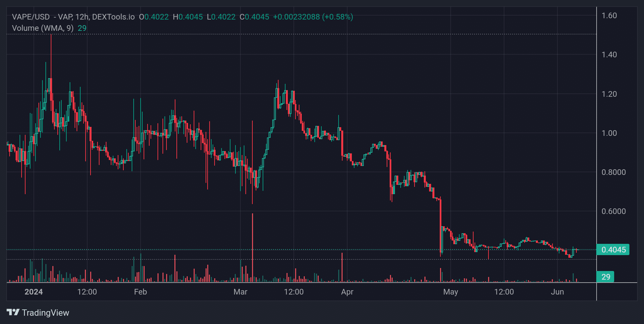The width and height of the screenshot is (644, 324).
Task: Click the 12:00 label between 2024 and Feb
Action: pyautogui.click(x=87, y=292)
